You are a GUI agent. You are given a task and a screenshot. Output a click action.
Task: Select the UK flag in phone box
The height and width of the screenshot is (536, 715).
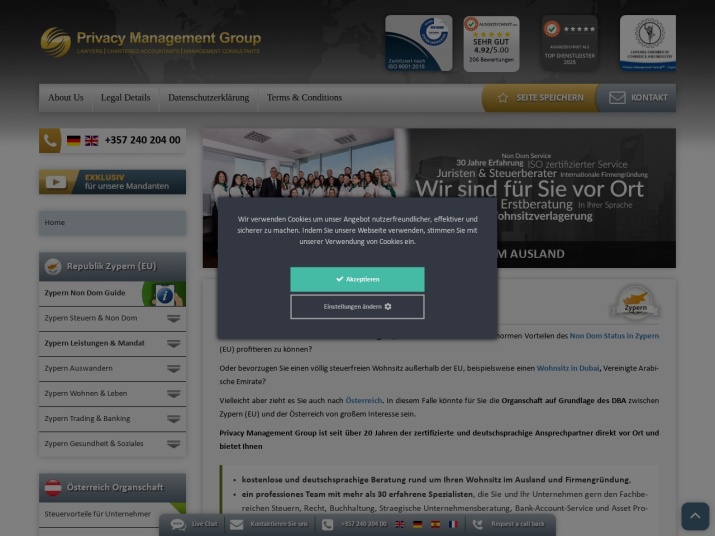[x=92, y=141]
